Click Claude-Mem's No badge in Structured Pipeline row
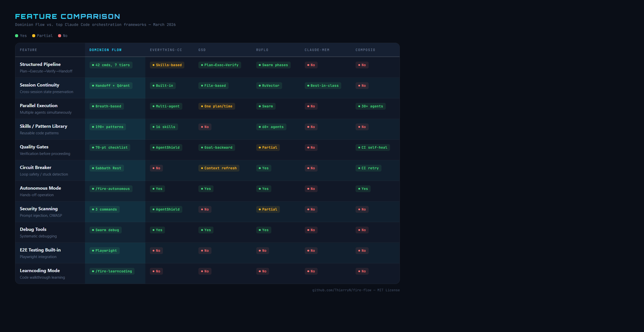This screenshot has height=332, width=644. [311, 65]
